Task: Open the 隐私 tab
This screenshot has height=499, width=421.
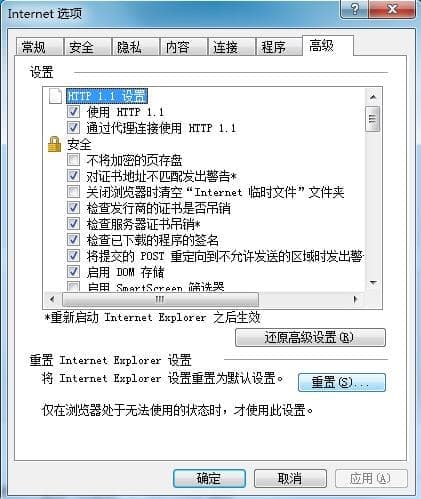Action: pos(129,47)
